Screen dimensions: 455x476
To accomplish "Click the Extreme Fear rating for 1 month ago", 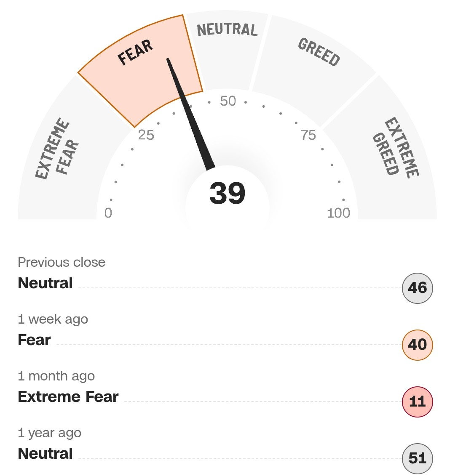I will click(68, 396).
